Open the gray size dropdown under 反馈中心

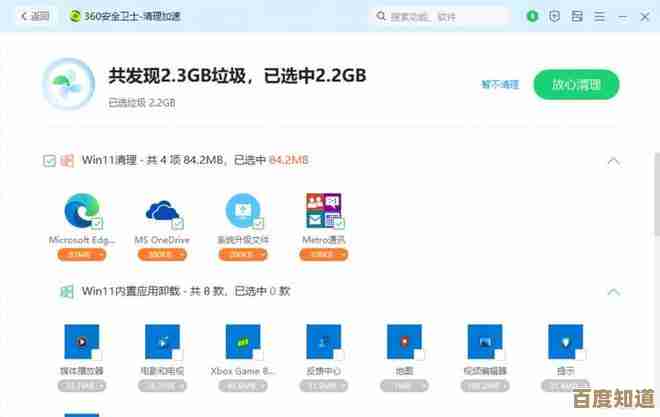click(x=324, y=386)
